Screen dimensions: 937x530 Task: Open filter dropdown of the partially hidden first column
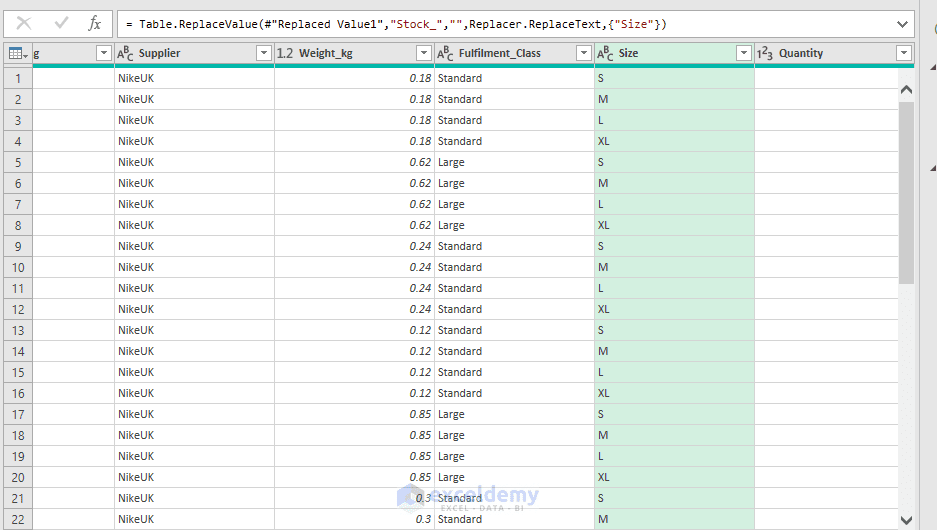click(103, 53)
